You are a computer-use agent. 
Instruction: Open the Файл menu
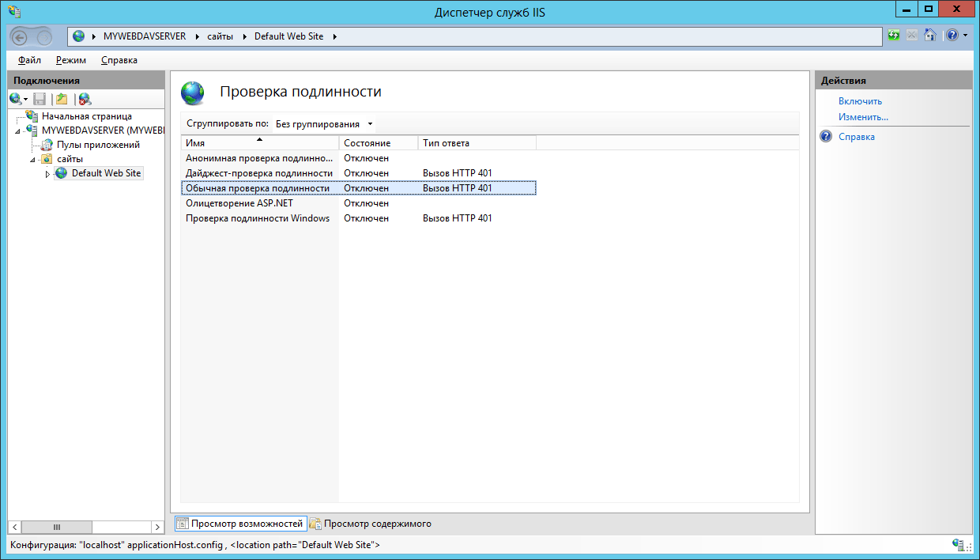(x=29, y=60)
